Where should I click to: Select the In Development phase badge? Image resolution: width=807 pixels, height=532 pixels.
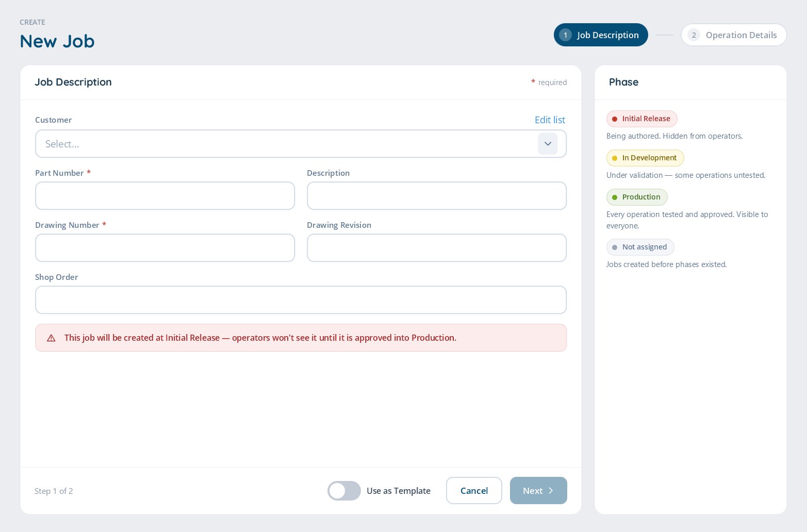pos(645,158)
